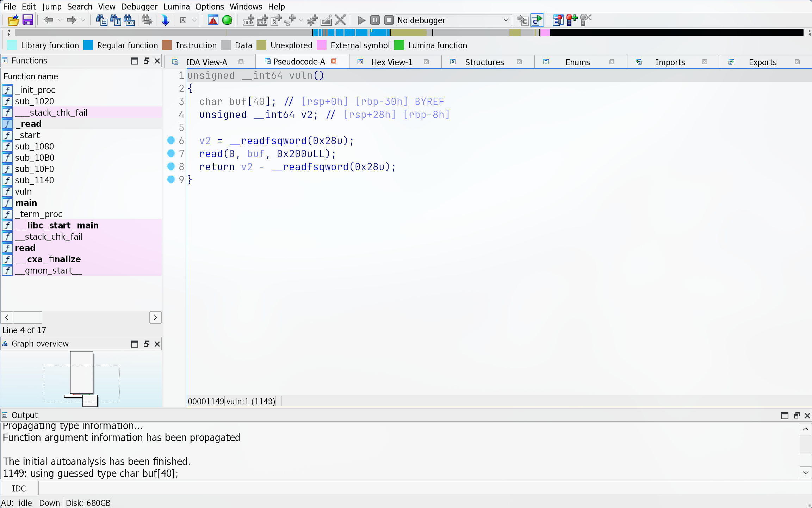Open the Debugger menu
This screenshot has height=508, width=812.
tap(139, 6)
